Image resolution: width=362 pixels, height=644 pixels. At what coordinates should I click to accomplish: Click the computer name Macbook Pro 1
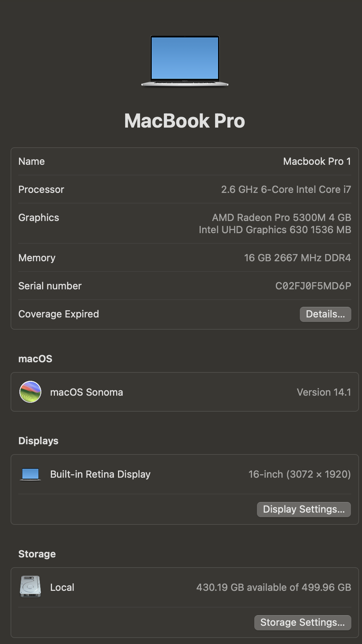point(317,161)
